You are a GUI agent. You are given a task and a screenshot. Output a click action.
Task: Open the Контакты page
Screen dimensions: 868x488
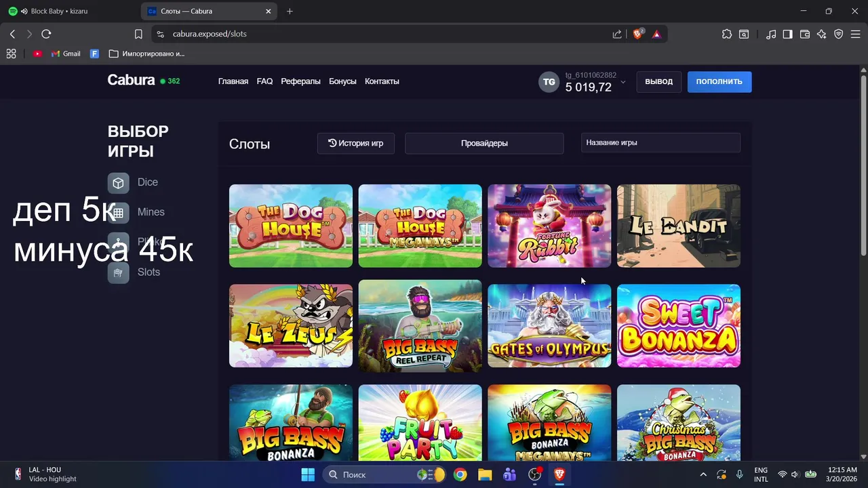[382, 81]
